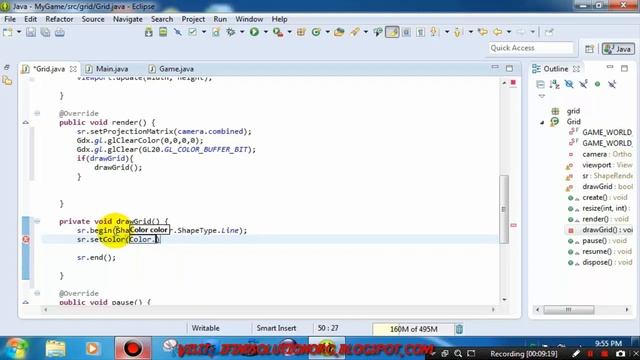Click the Print toolbar icon
The width and height of the screenshot is (640, 360).
(60, 32)
